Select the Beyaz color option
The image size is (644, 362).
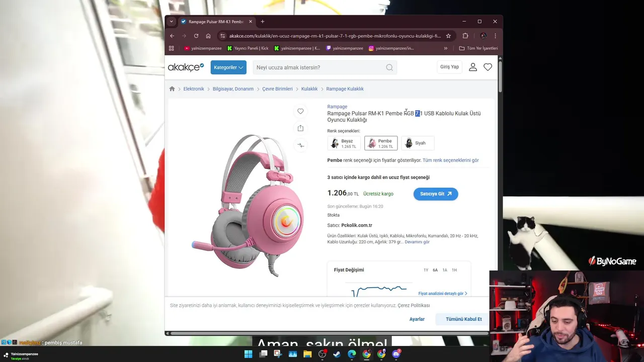(344, 143)
